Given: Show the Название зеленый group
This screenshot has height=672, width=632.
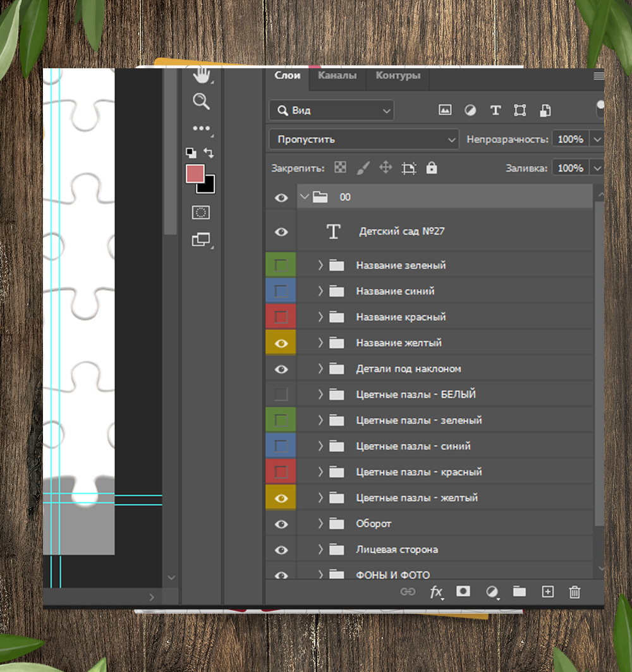Looking at the screenshot, I should tap(281, 266).
